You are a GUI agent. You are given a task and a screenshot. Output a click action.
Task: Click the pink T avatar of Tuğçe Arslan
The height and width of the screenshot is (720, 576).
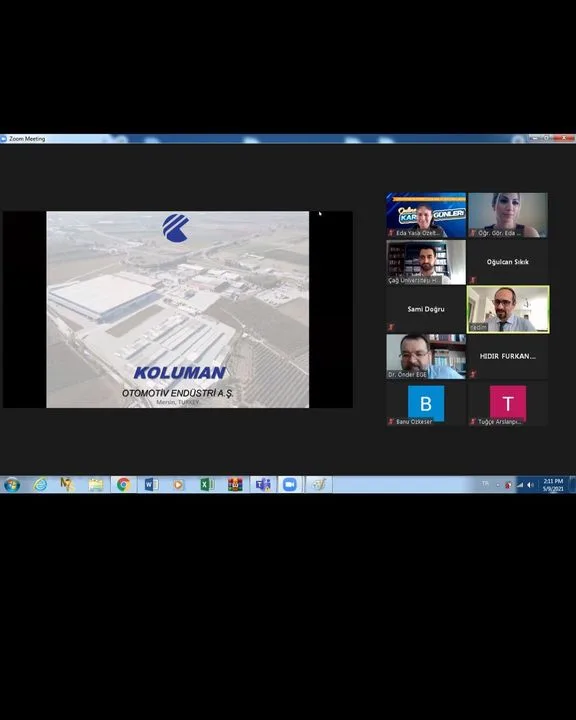click(x=508, y=403)
